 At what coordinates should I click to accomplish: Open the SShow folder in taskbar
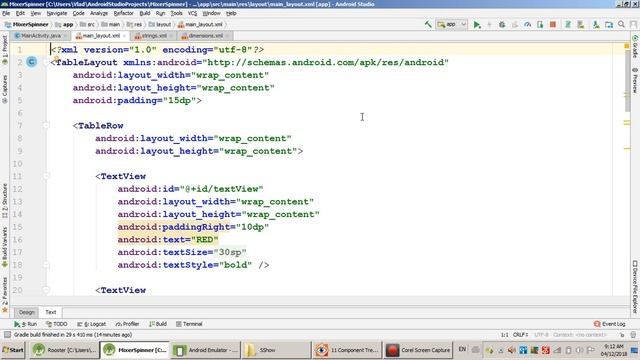(276, 350)
